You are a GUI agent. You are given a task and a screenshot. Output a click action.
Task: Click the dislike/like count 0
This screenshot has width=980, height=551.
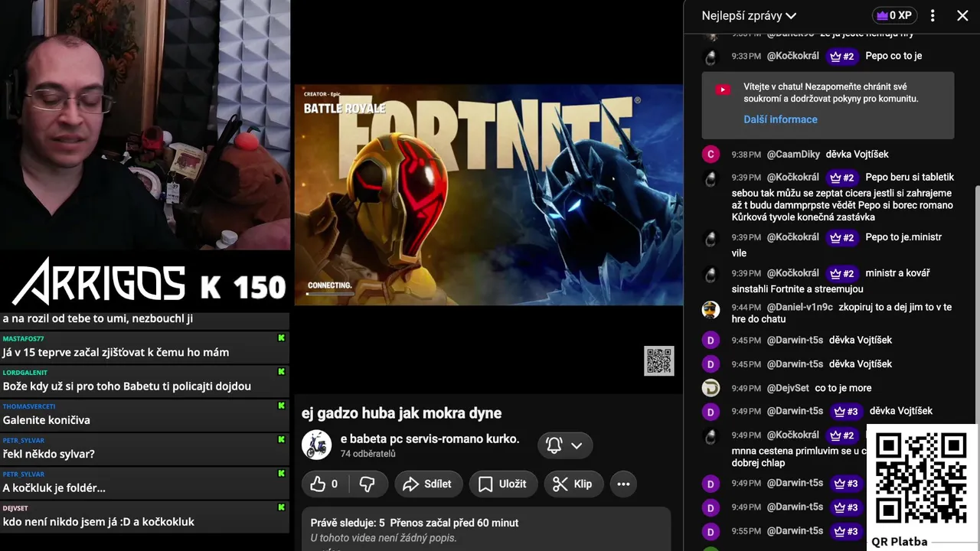click(334, 484)
